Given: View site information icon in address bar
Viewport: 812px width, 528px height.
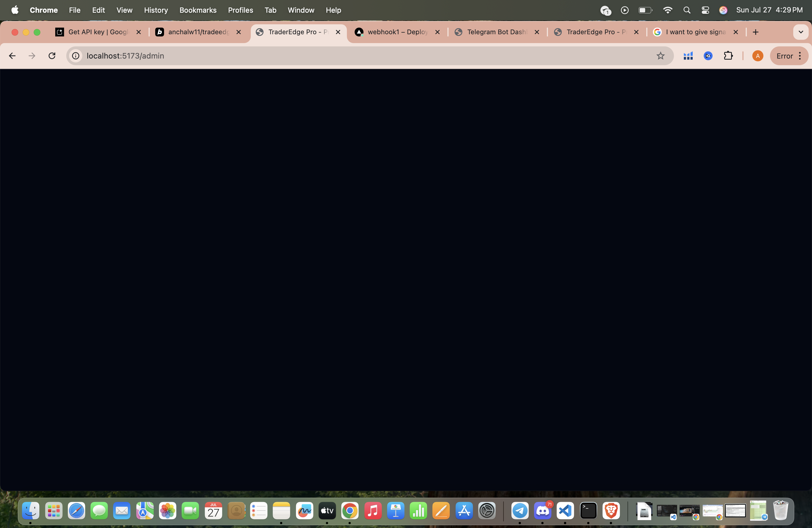Looking at the screenshot, I should click(76, 56).
